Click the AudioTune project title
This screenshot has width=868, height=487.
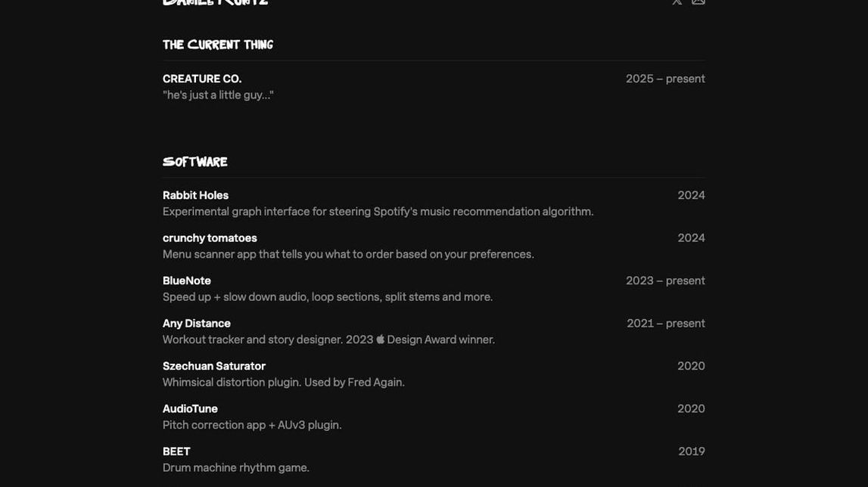coord(190,409)
